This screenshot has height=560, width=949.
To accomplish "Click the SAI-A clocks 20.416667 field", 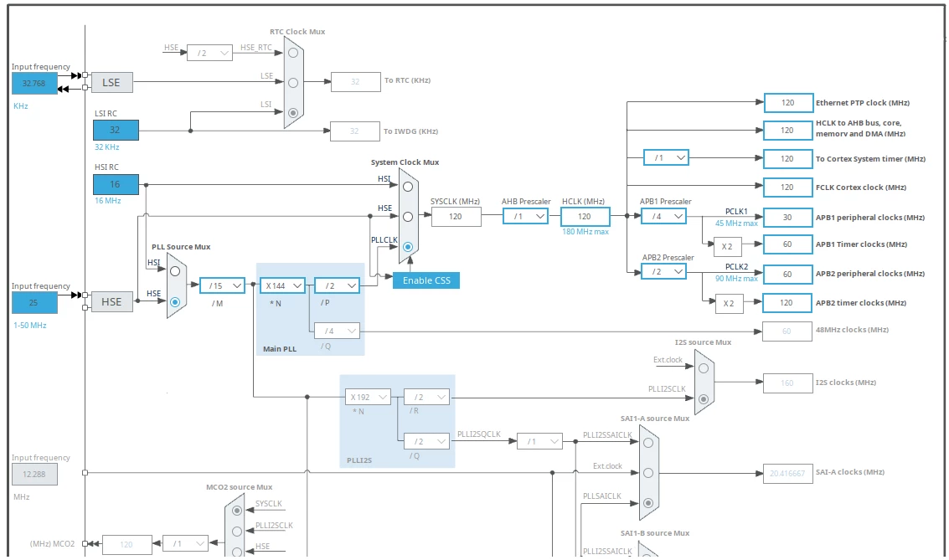I will click(x=787, y=473).
